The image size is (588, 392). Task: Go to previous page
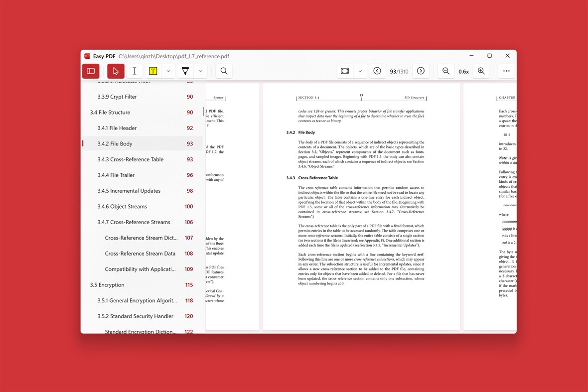(377, 71)
